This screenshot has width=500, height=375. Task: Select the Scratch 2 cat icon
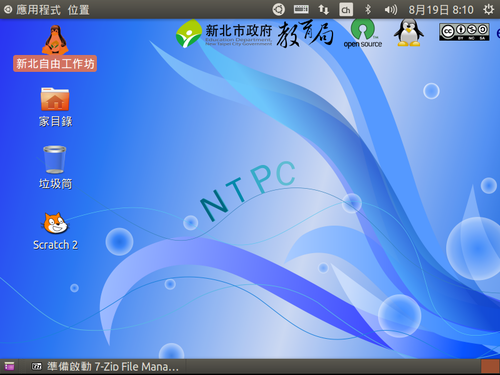pyautogui.click(x=55, y=223)
